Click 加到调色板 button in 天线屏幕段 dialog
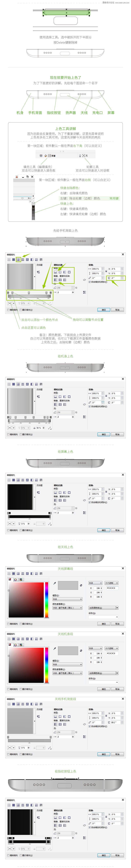The height and width of the screenshot is (868, 131). point(102,608)
